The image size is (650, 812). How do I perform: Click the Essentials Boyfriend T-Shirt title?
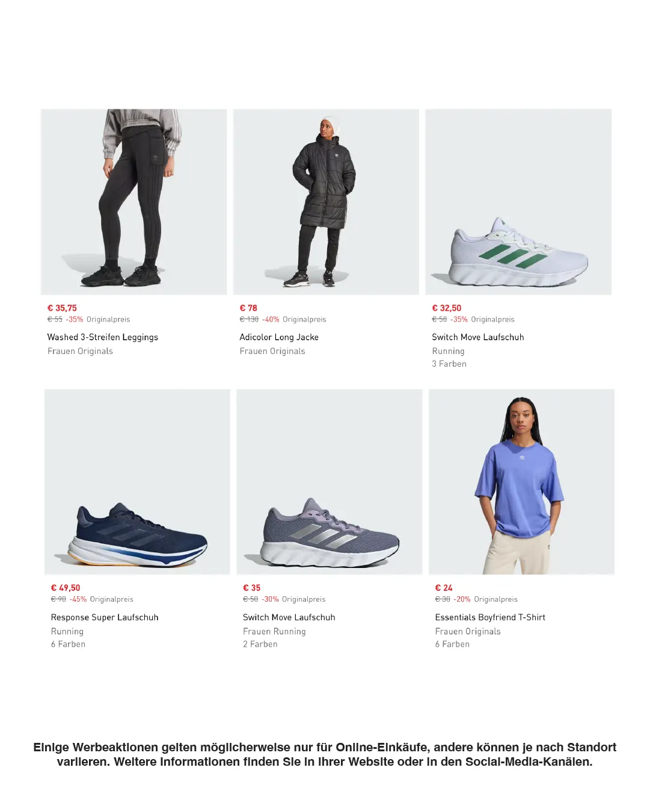tap(490, 617)
